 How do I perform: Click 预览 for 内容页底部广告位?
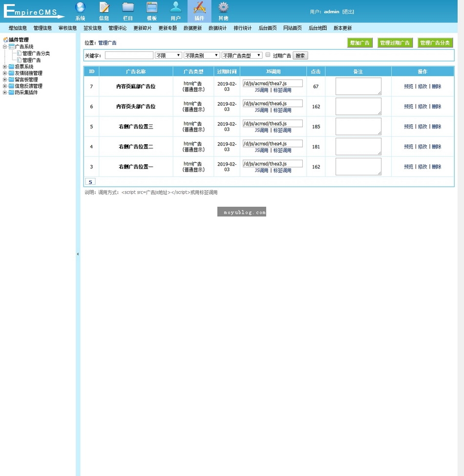pos(408,86)
